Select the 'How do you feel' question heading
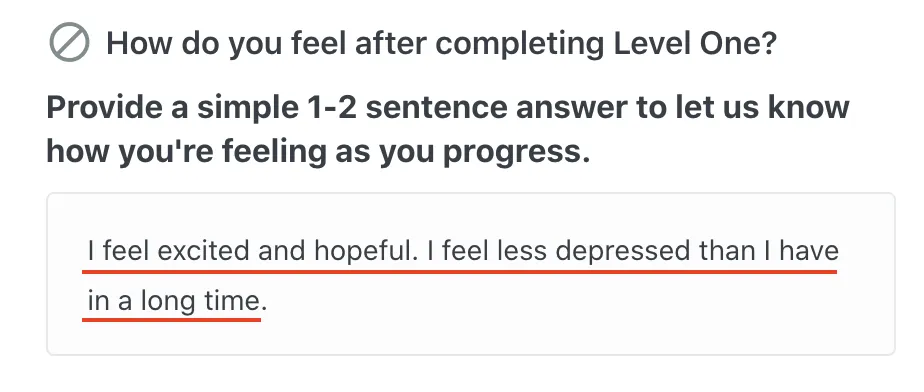Image resolution: width=924 pixels, height=392 pixels. (x=441, y=44)
